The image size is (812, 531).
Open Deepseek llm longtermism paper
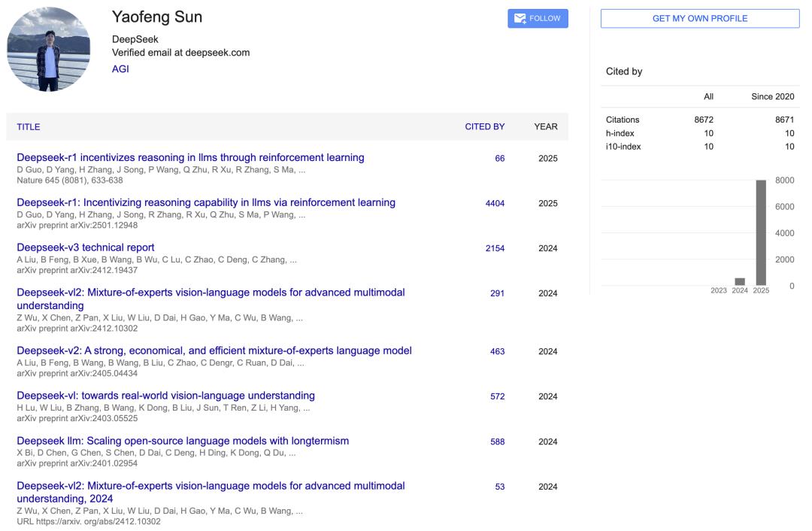point(183,441)
